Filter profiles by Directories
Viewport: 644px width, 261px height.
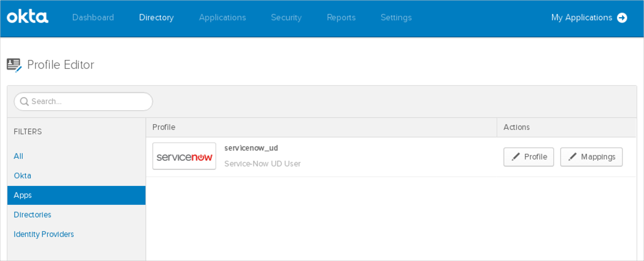tap(33, 215)
